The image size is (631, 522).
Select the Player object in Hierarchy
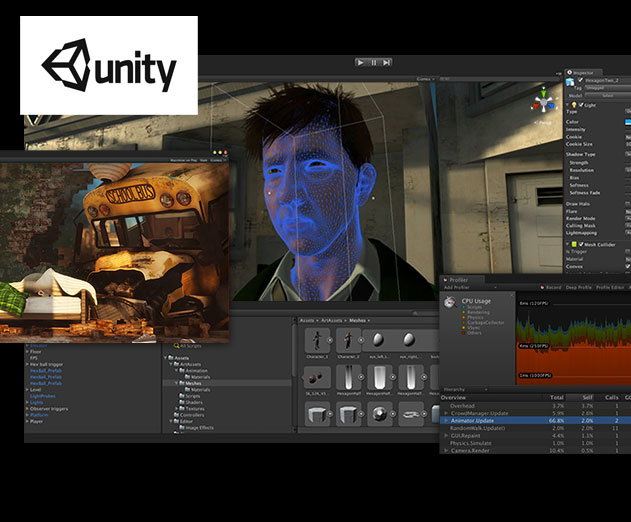point(37,421)
